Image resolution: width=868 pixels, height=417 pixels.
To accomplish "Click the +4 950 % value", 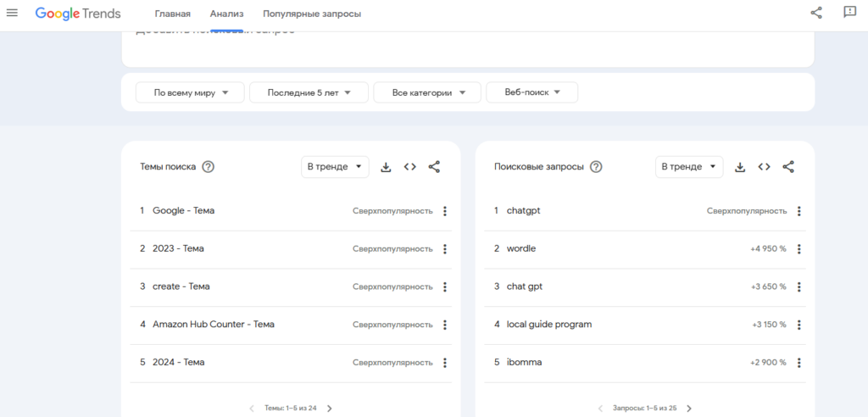I will click(x=768, y=249).
